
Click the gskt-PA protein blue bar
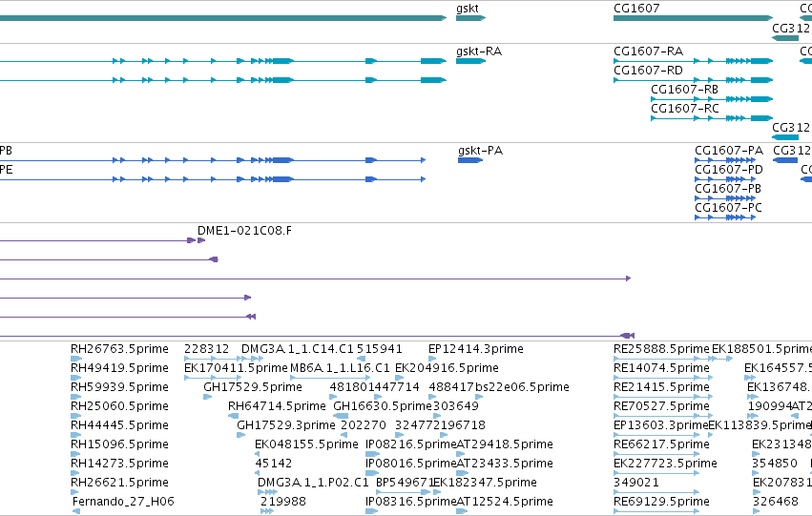click(470, 160)
